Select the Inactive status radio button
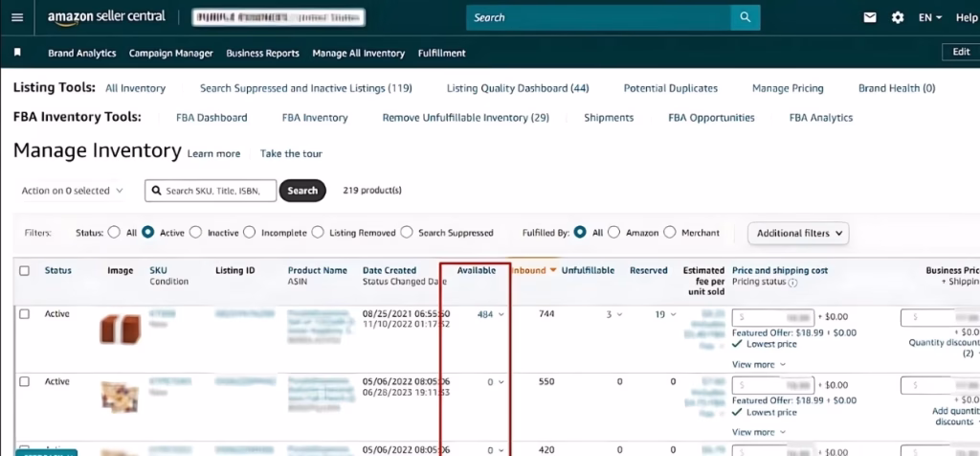The height and width of the screenshot is (456, 980). click(x=195, y=232)
